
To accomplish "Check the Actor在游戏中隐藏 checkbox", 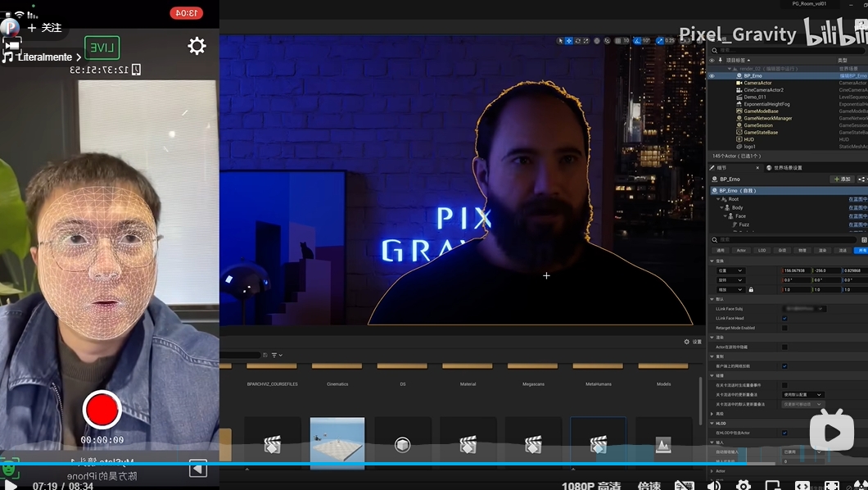I will pyautogui.click(x=784, y=347).
